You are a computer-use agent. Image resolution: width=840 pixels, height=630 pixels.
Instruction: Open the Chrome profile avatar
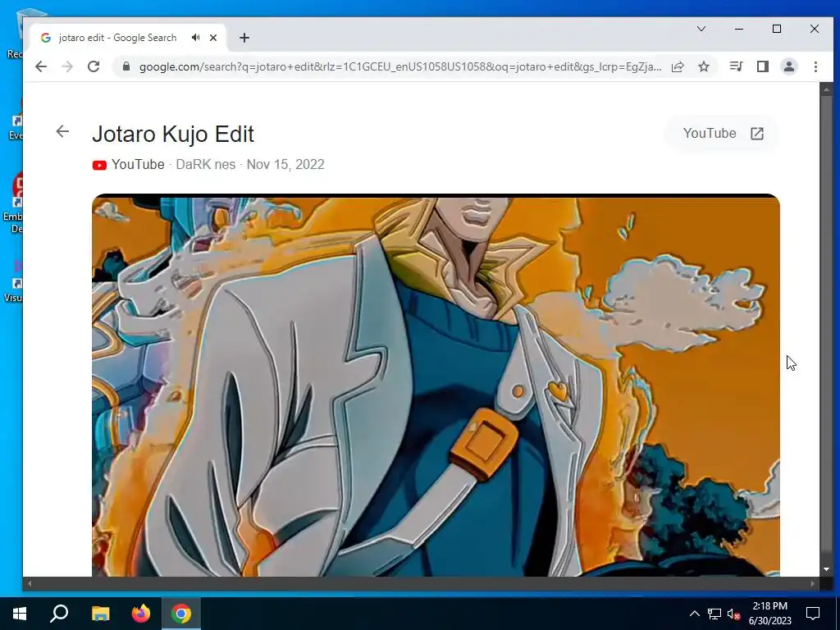(789, 66)
